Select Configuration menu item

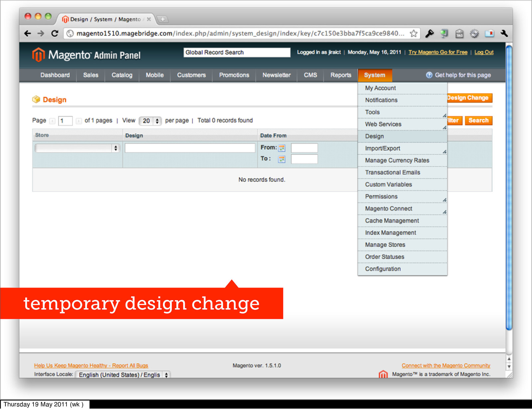402,269
